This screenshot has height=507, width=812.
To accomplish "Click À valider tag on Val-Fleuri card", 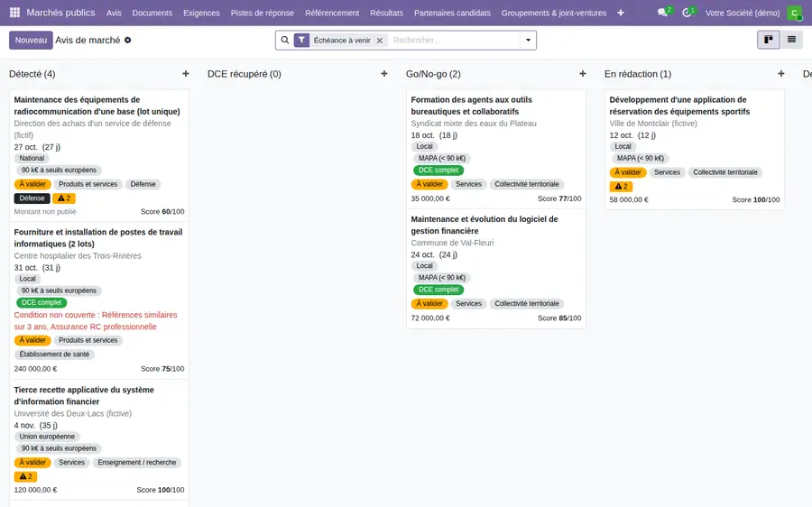I will tap(429, 303).
